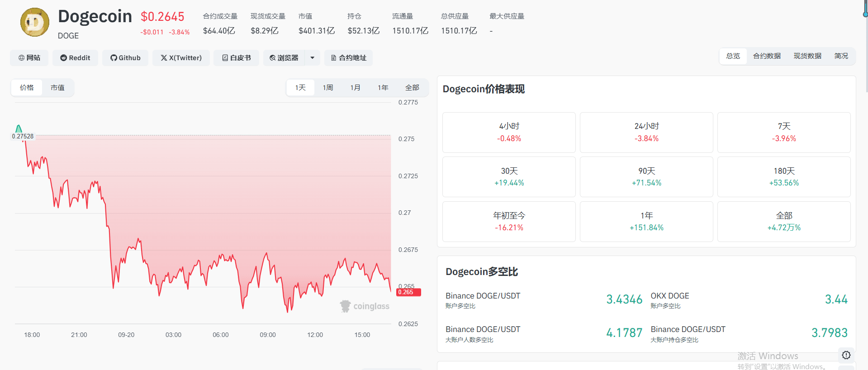The width and height of the screenshot is (868, 370).
Task: Click the explorer magnifier icon
Action: pyautogui.click(x=272, y=58)
